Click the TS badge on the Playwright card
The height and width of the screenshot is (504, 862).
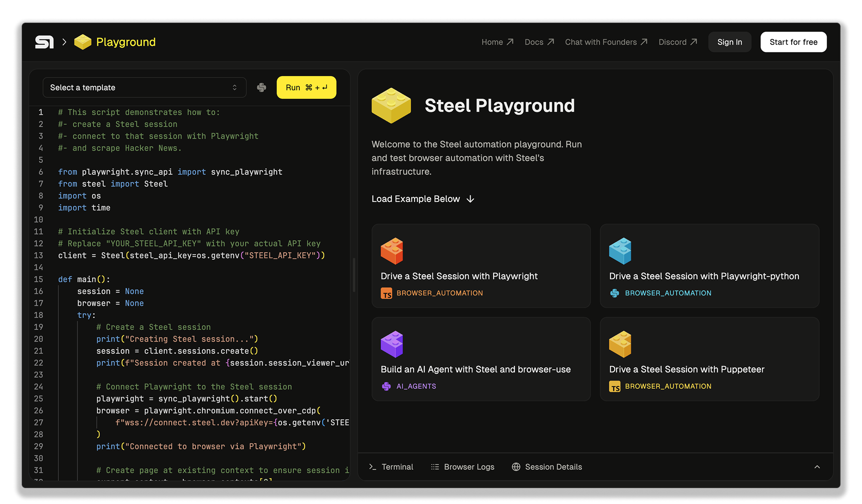387,293
